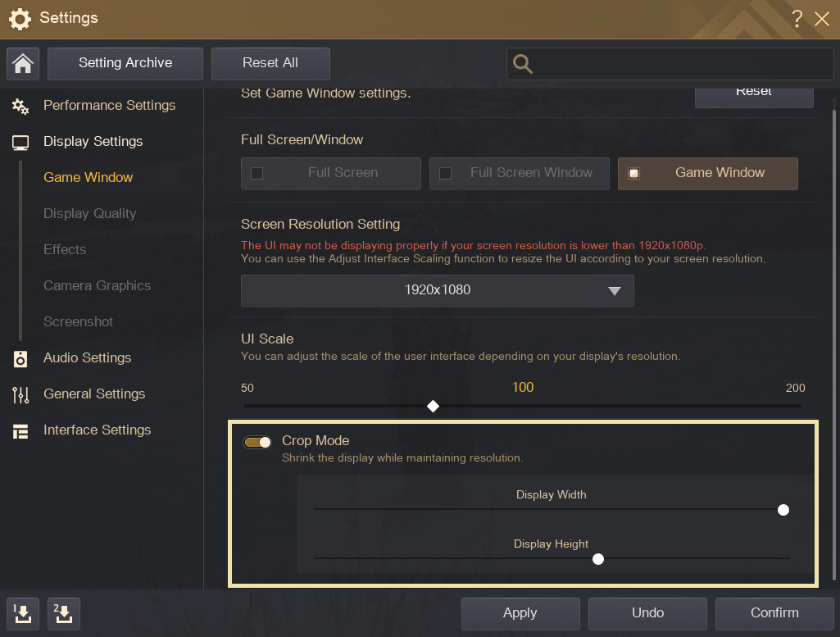Click the vertical scrollbar on the right

point(833,344)
